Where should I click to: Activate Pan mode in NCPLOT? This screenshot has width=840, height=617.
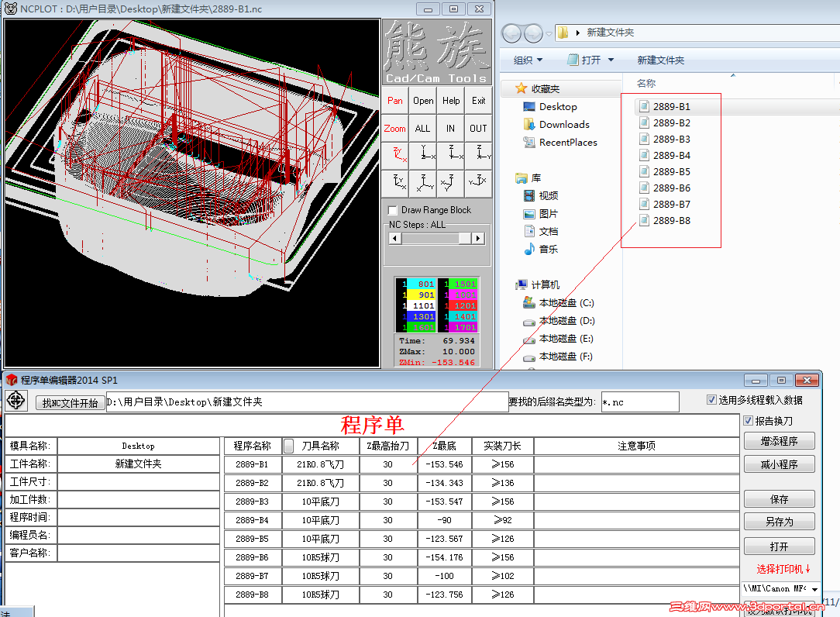coord(395,100)
